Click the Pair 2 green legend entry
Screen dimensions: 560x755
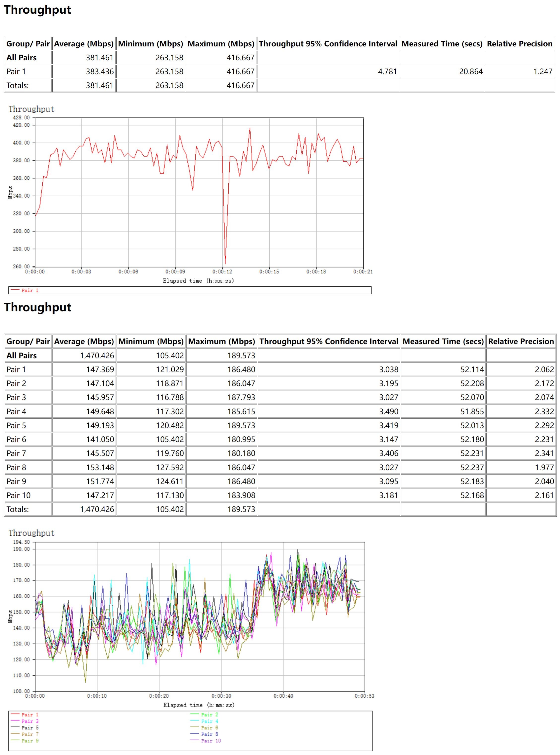pyautogui.click(x=210, y=714)
